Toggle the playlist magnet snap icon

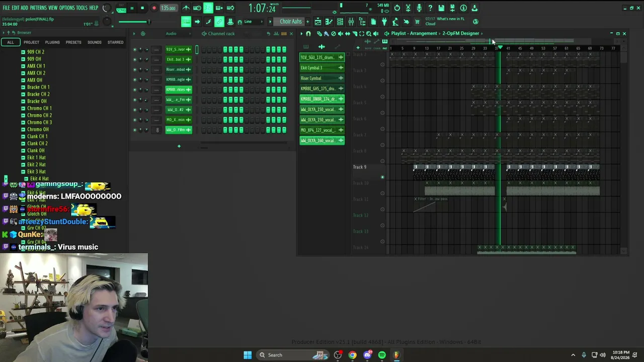pyautogui.click(x=308, y=34)
